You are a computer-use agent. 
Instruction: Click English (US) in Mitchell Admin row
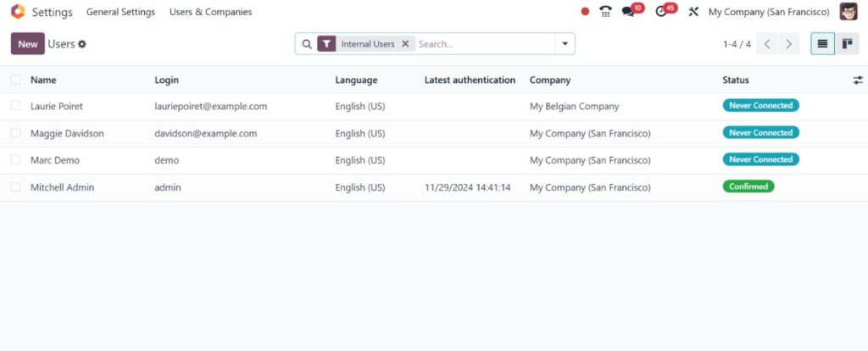coord(359,187)
